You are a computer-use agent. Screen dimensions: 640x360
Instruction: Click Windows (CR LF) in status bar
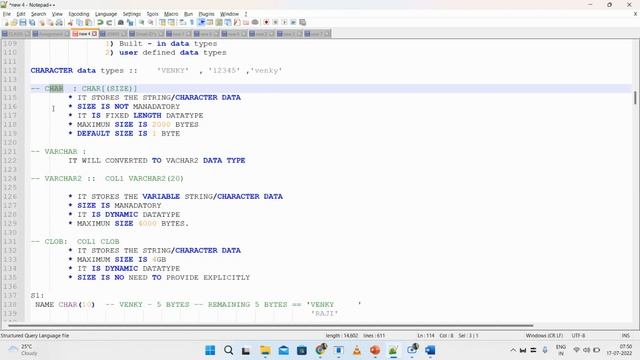pyautogui.click(x=544, y=336)
